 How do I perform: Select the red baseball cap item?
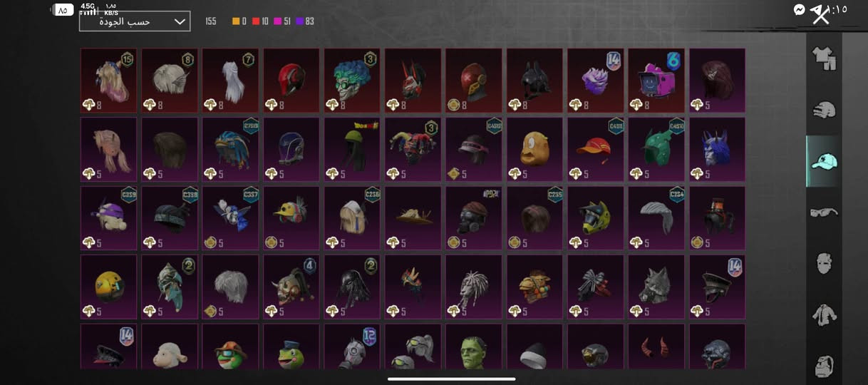(596, 150)
